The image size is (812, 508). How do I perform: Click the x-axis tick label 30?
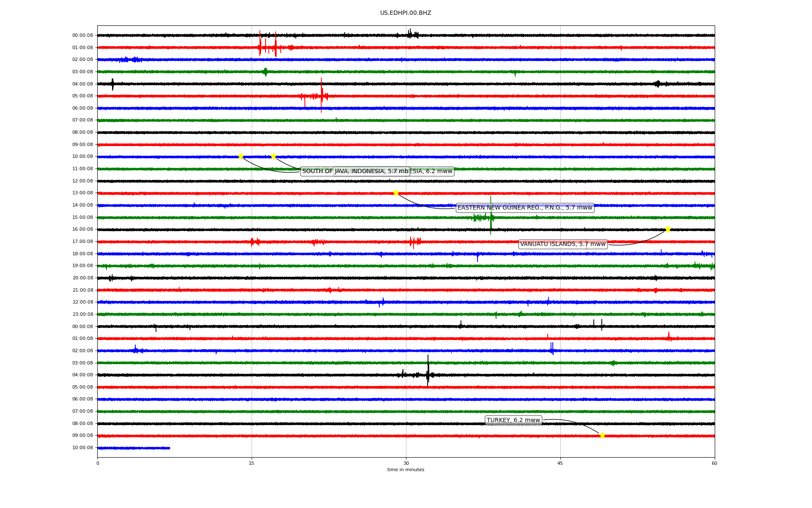point(406,463)
